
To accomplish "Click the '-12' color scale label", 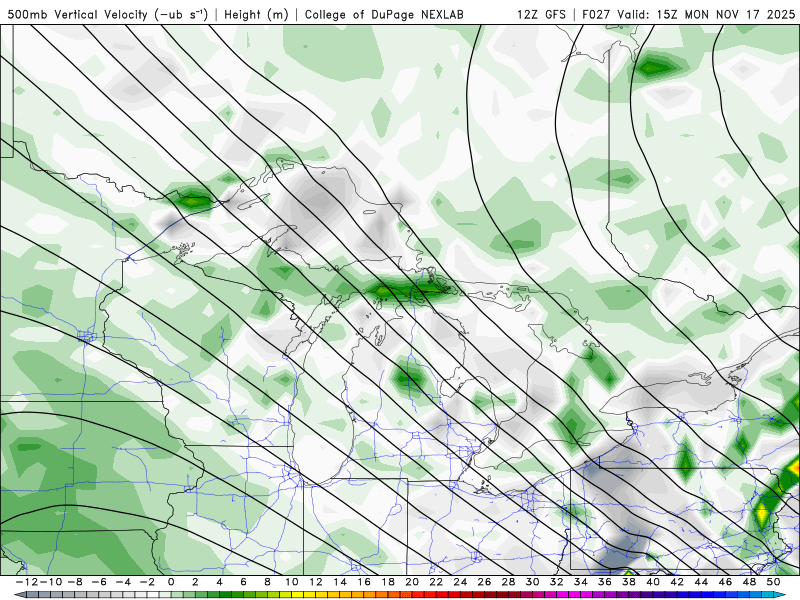I will tap(27, 582).
